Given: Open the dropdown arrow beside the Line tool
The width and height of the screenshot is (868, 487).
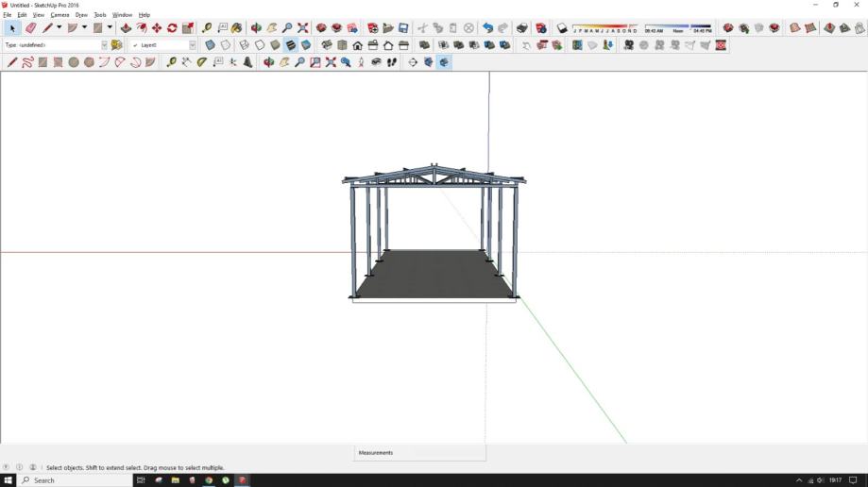Looking at the screenshot, I should click(x=60, y=28).
